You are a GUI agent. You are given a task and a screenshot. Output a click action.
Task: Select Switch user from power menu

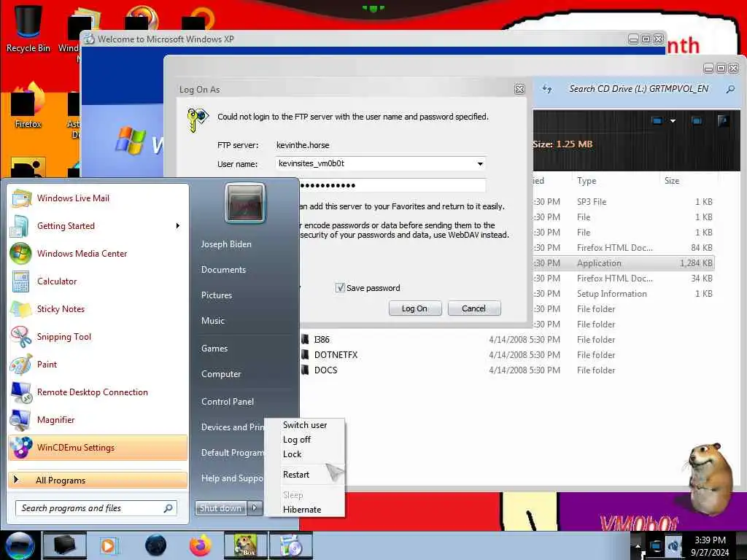pyautogui.click(x=305, y=425)
